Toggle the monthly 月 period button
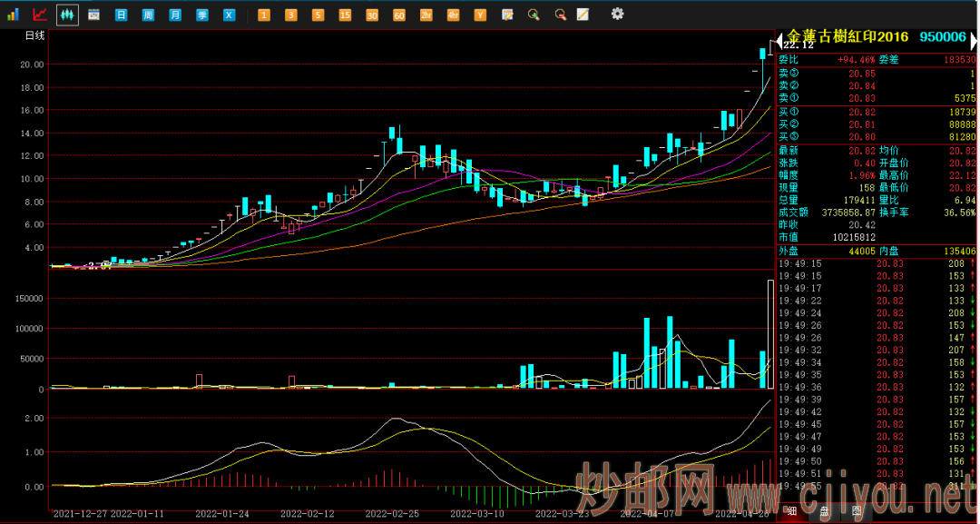This screenshot has height=524, width=980. [175, 15]
